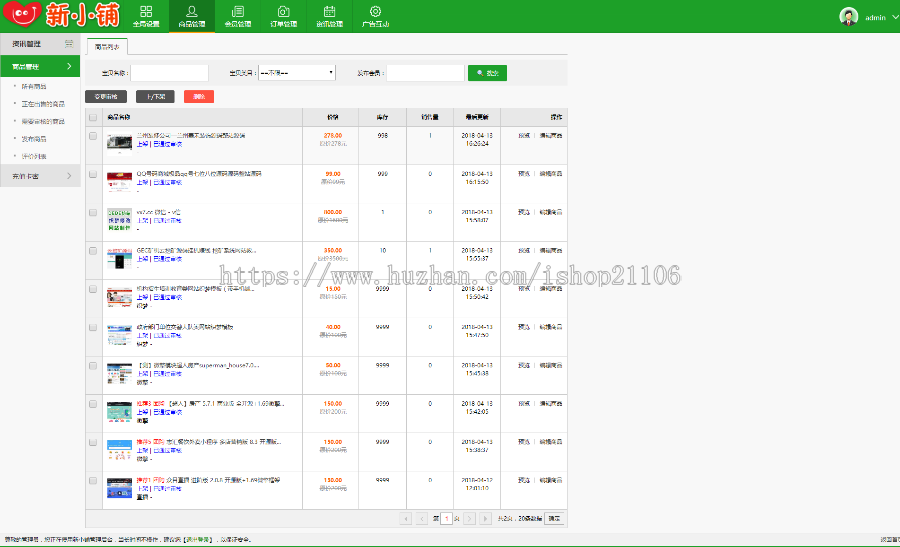This screenshot has height=547, width=900.
Task: Check the box for the 15.00 product
Action: [x=93, y=289]
